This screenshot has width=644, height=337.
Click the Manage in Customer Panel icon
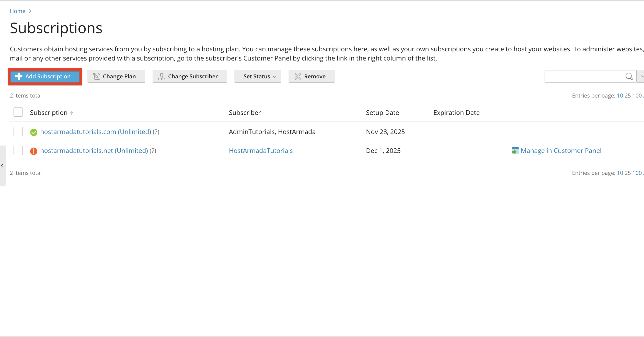click(515, 151)
